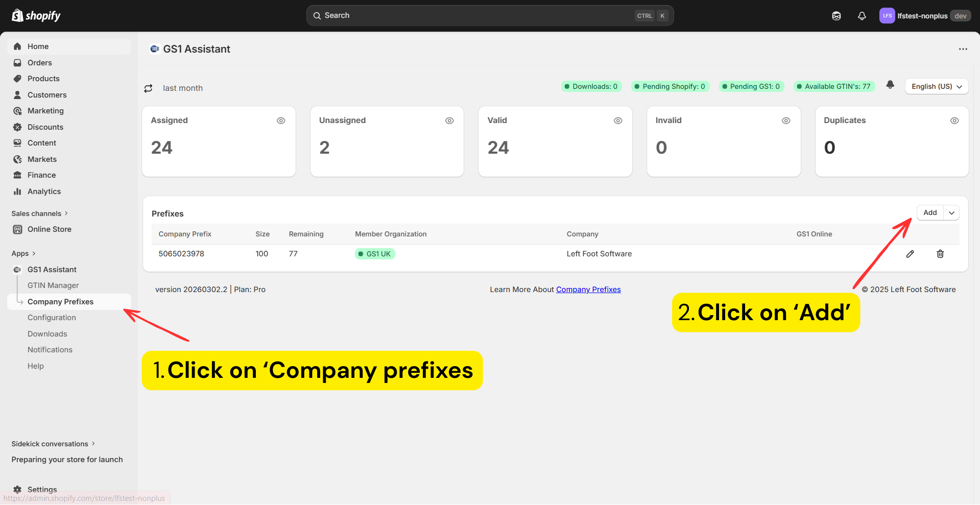980x505 pixels.
Task: Click the Company Prefixes learn more link
Action: click(588, 290)
